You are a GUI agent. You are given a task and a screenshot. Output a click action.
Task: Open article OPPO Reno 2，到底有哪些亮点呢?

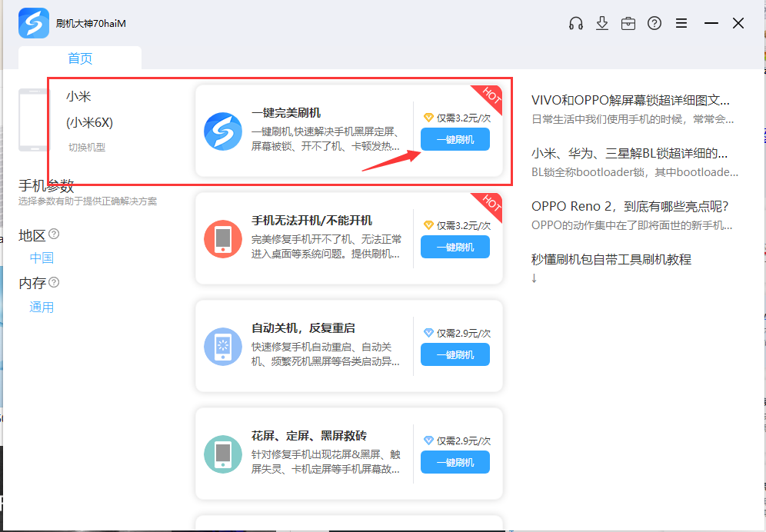click(630, 206)
